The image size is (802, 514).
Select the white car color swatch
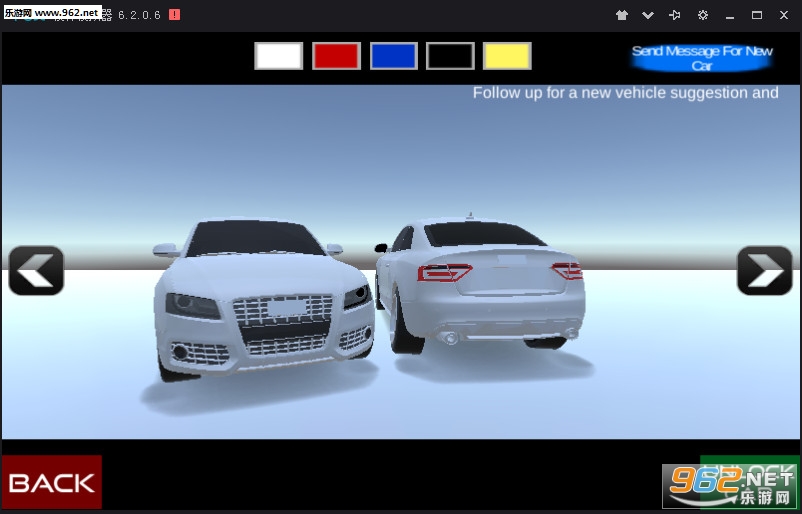279,56
